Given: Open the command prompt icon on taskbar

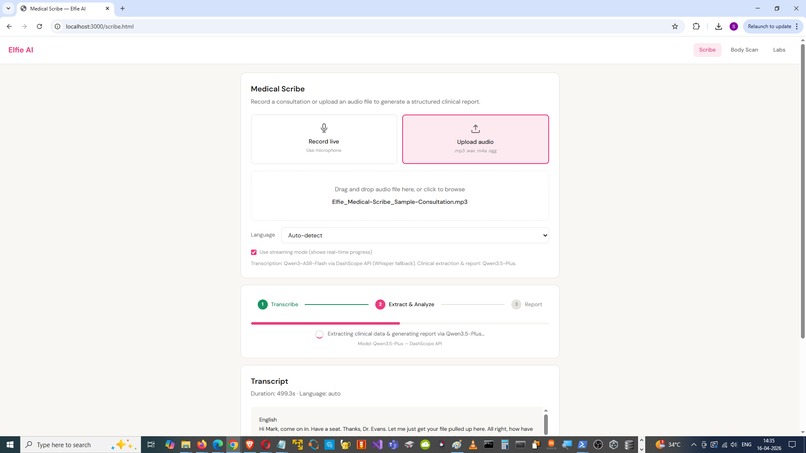Looking at the screenshot, I should click(488, 444).
